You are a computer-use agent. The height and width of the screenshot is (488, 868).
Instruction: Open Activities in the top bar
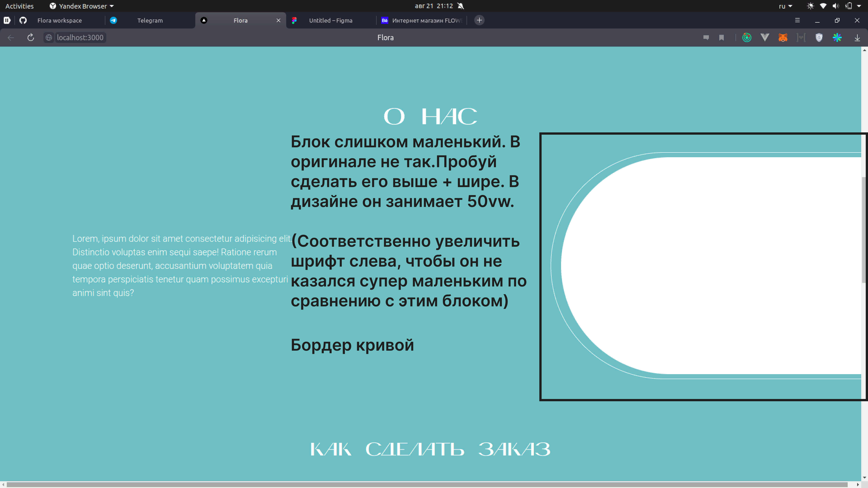19,6
